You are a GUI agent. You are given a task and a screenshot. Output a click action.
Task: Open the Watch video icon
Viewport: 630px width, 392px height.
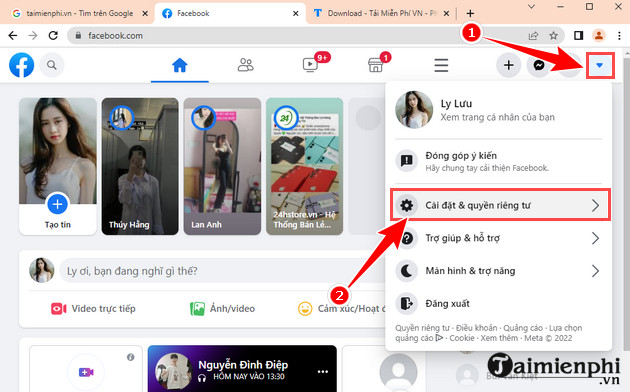click(x=310, y=65)
